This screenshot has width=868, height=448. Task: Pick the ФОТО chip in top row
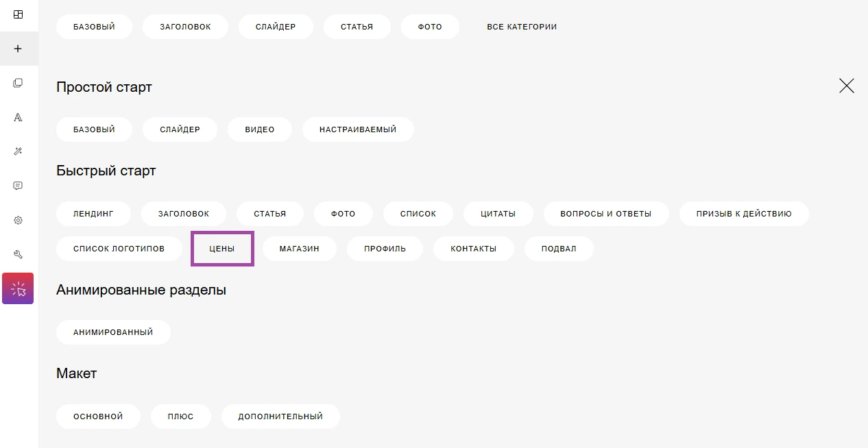pos(430,27)
